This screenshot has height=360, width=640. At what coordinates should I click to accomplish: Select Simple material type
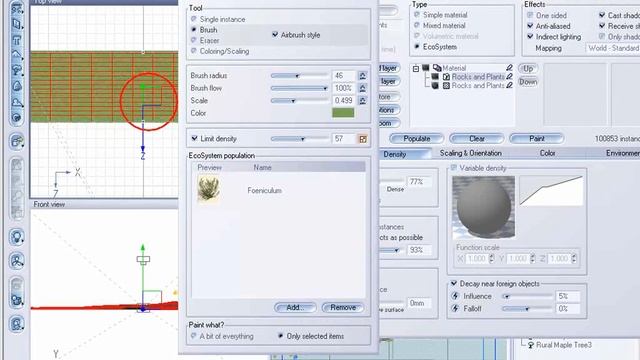coord(417,15)
